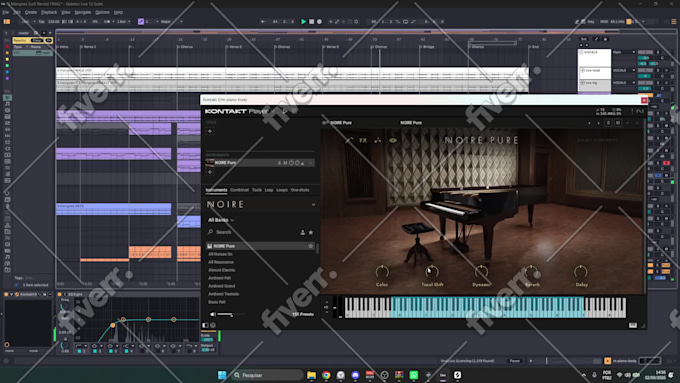Viewport: 680px width, 383px height.
Task: Click the Color knob
Action: [382, 272]
